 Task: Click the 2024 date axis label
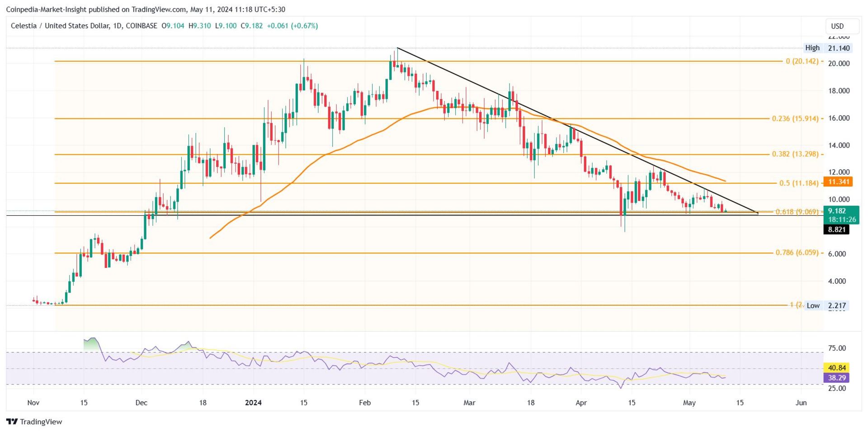coord(253,403)
